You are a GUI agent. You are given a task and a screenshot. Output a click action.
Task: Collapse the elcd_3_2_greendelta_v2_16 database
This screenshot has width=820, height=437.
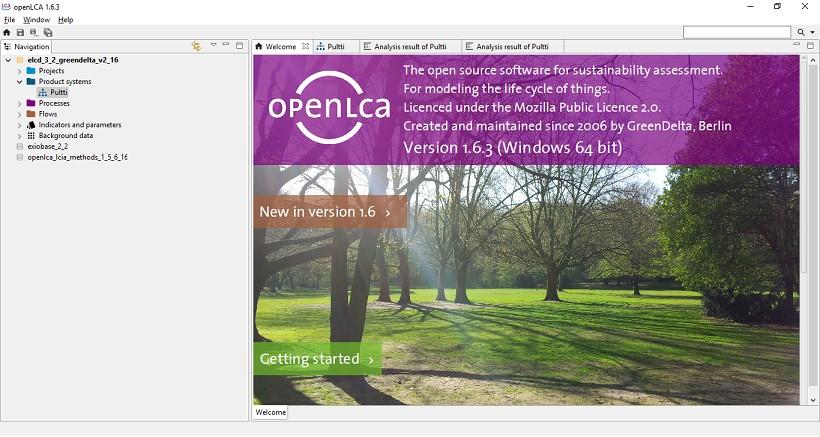(x=8, y=60)
